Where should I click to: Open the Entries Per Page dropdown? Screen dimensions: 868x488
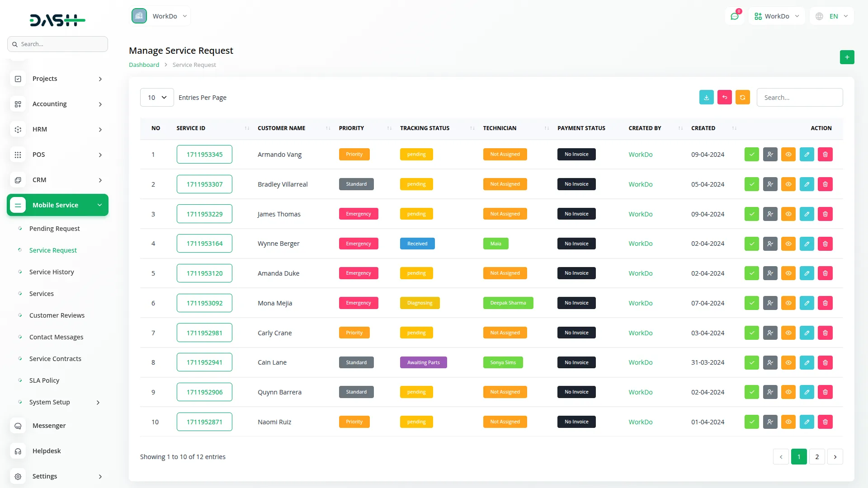point(156,97)
